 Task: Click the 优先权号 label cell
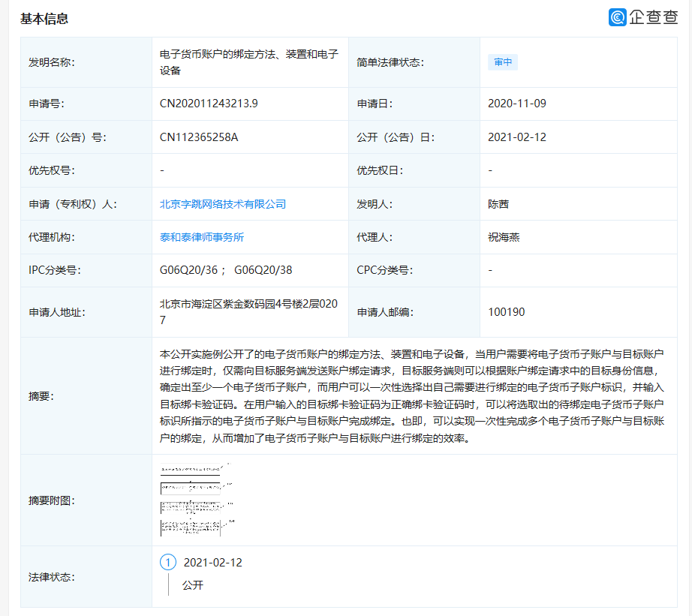click(x=86, y=170)
